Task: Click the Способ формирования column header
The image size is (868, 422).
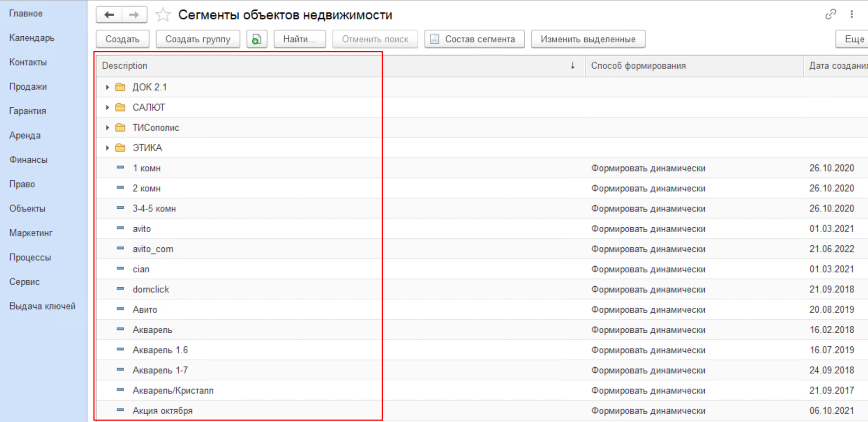Action: point(638,66)
